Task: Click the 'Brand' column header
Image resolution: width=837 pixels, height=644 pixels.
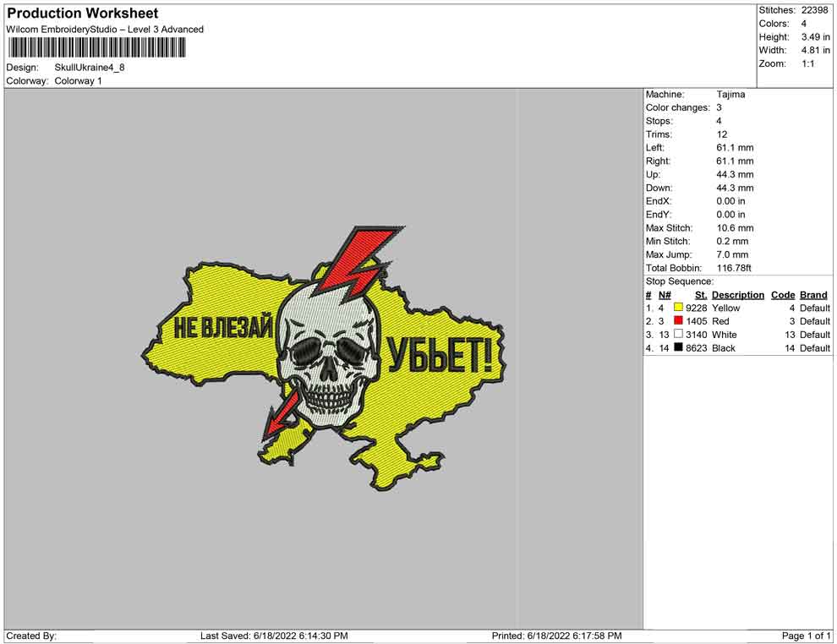Action: [x=813, y=295]
